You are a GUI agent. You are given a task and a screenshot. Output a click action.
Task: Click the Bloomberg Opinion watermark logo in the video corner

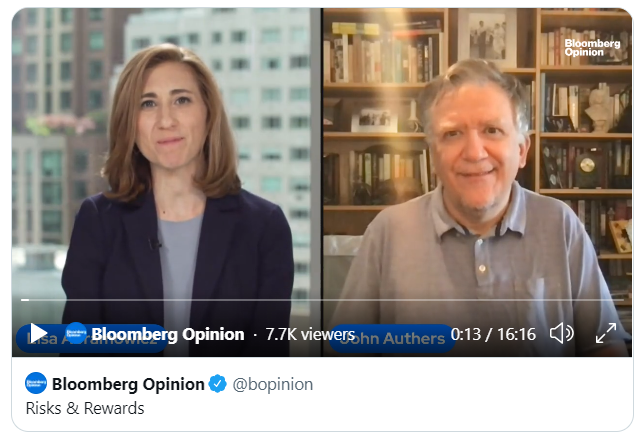point(592,48)
